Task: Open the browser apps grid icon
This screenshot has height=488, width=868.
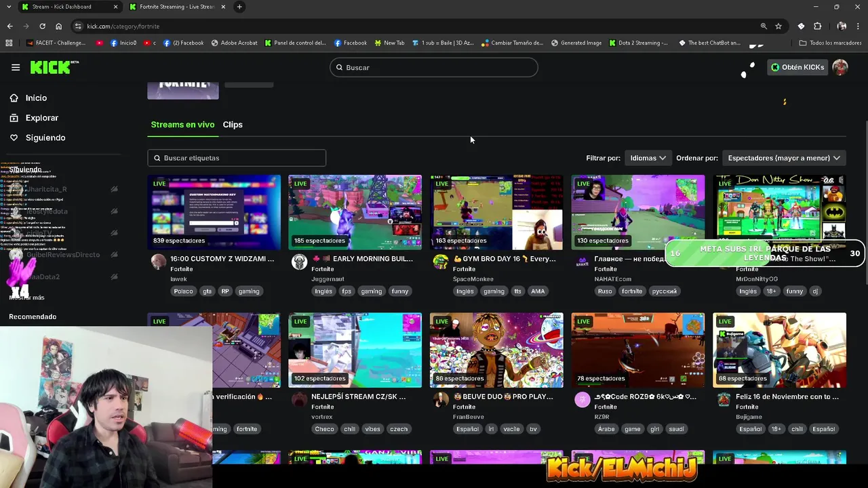Action: [9, 43]
